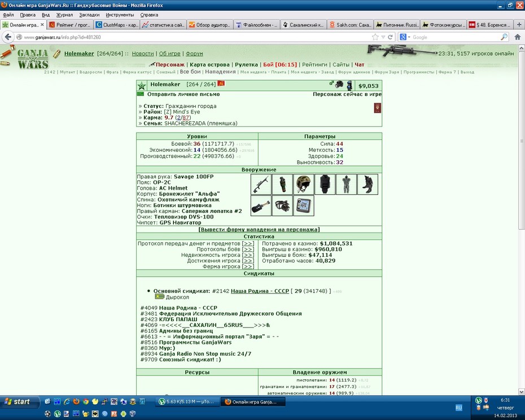The image size is (525, 420).
Task: Click the AC Helmet item icon
Action: tap(304, 184)
